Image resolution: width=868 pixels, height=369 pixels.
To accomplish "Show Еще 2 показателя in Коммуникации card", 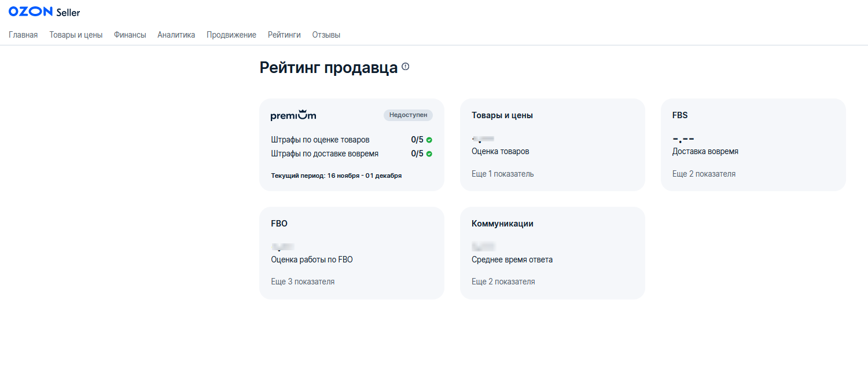I will click(x=503, y=282).
